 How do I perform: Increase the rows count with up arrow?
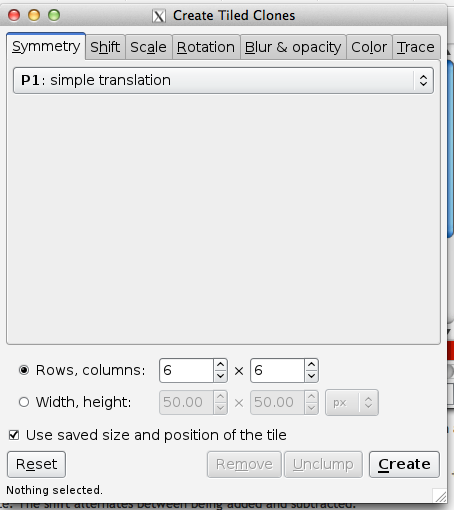220,364
